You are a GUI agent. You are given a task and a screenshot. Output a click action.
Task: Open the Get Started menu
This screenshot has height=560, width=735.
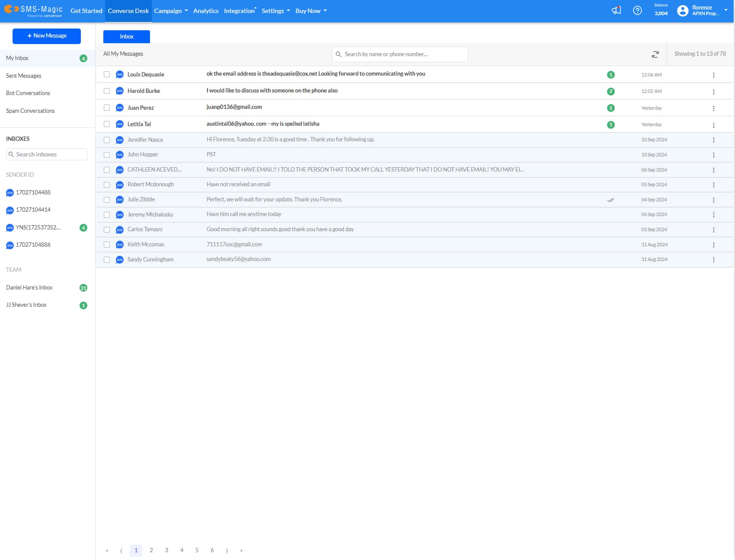[86, 11]
